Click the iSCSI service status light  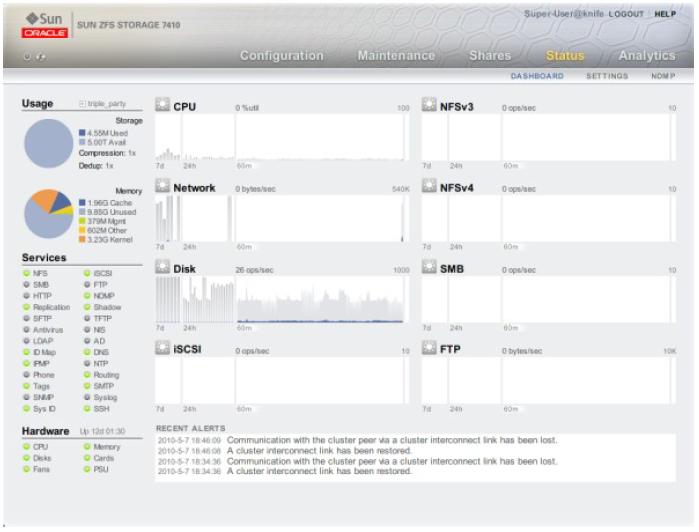(87, 273)
